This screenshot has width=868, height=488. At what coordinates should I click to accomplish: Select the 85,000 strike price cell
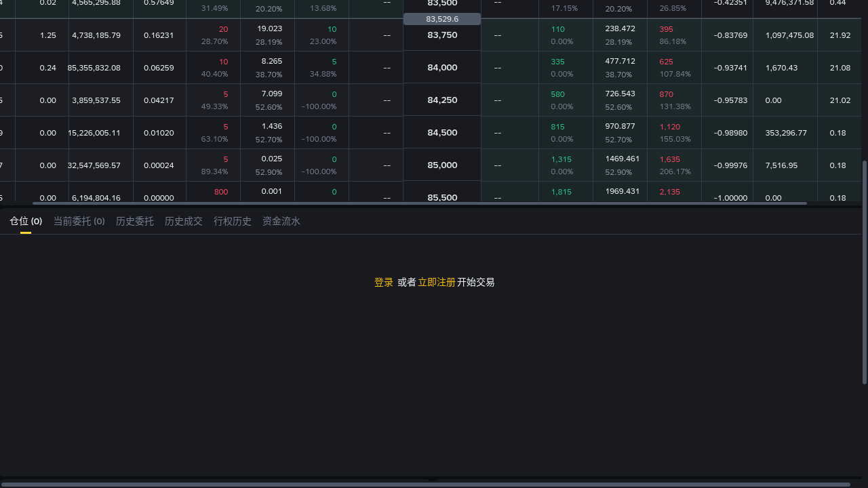tap(442, 165)
